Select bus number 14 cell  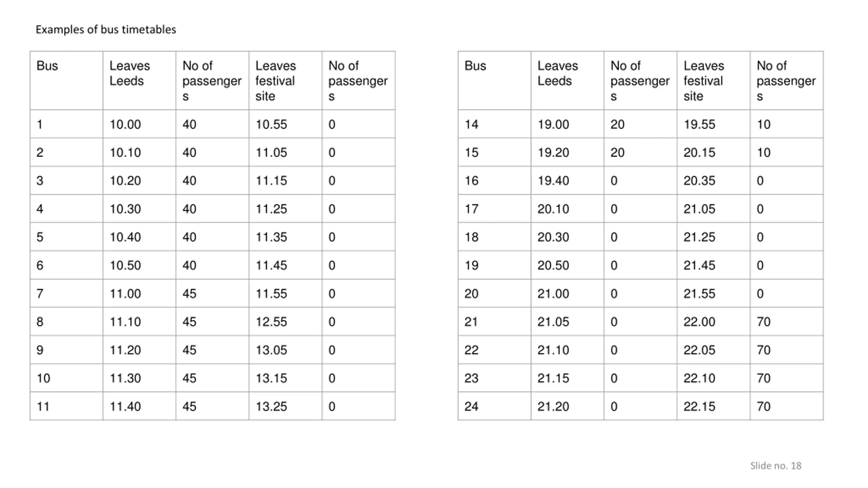click(x=494, y=124)
